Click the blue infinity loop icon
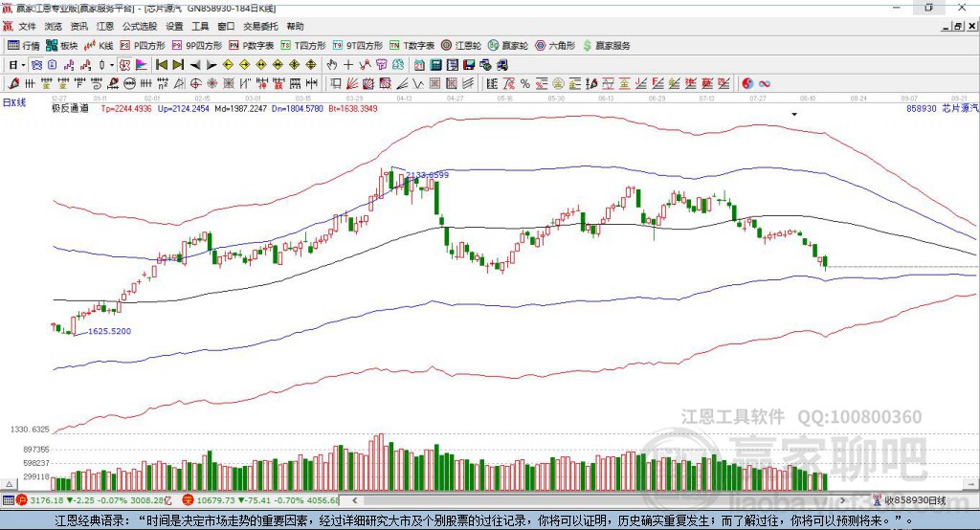The width and height of the screenshot is (980, 530). coord(764,83)
